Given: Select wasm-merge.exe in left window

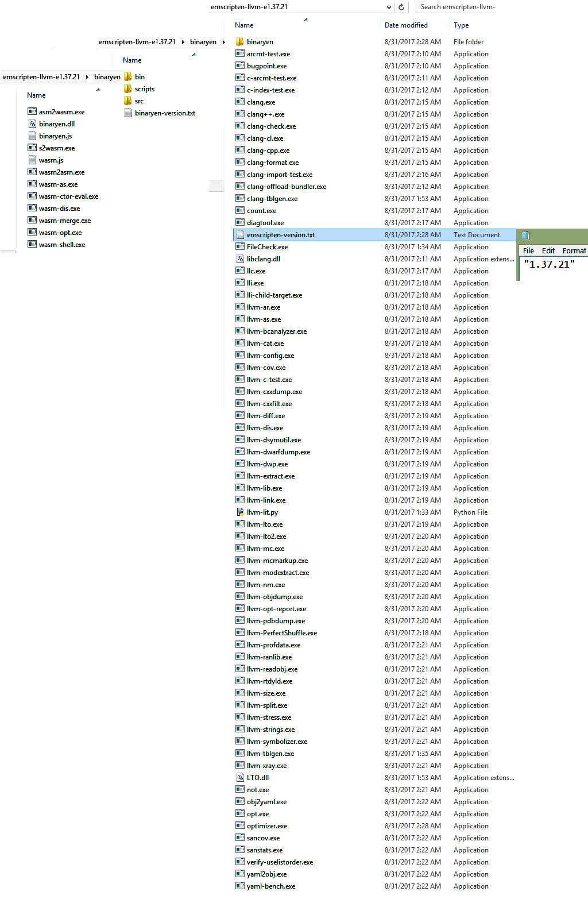Looking at the screenshot, I should 65,221.
